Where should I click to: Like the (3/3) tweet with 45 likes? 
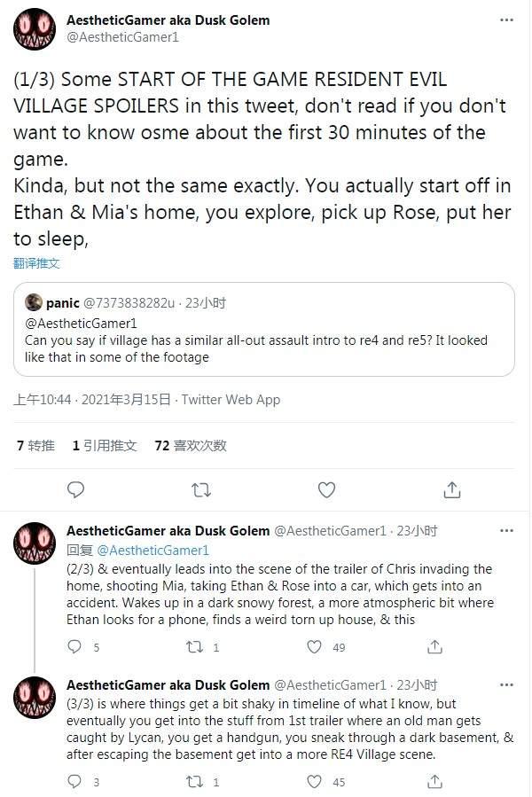(x=314, y=782)
